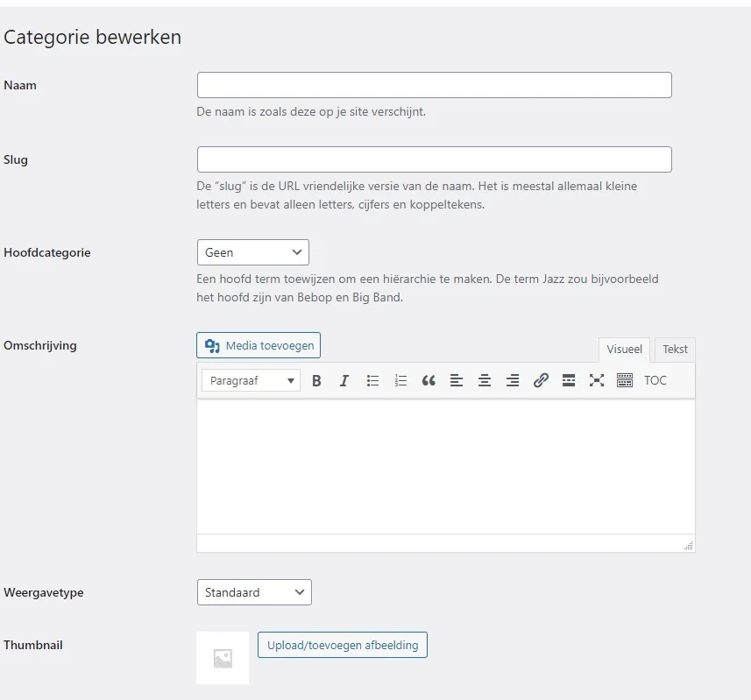
Task: Click the Categorie bewerken heading
Action: [x=92, y=38]
